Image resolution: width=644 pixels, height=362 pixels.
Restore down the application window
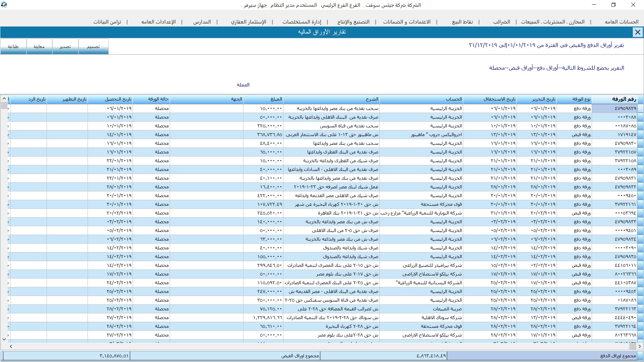coord(613,5)
